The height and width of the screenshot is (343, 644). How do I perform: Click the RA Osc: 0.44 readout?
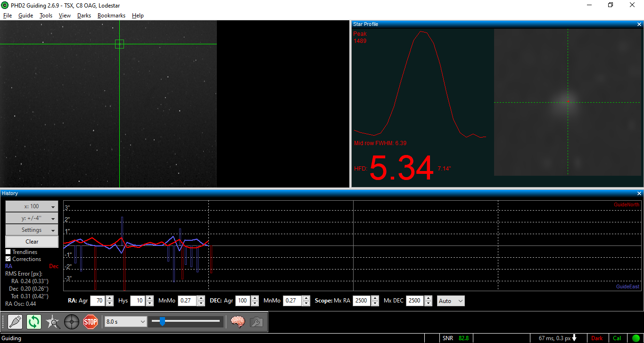point(21,304)
